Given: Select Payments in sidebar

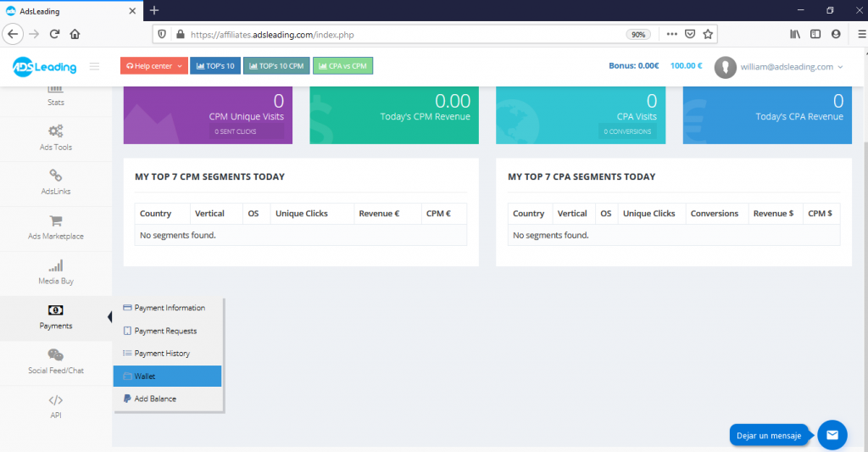Looking at the screenshot, I should coord(55,317).
